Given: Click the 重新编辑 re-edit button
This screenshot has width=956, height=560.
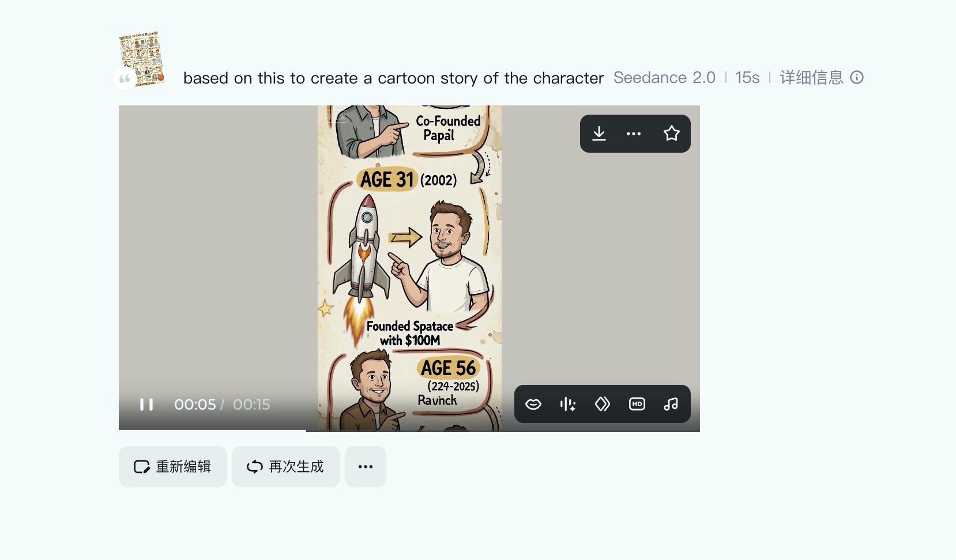Looking at the screenshot, I should [172, 467].
